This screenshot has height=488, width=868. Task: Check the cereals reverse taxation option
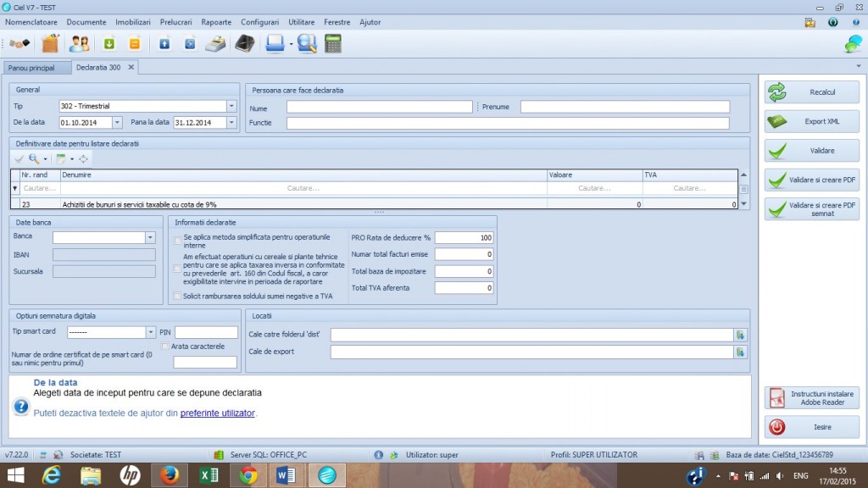[x=177, y=269]
